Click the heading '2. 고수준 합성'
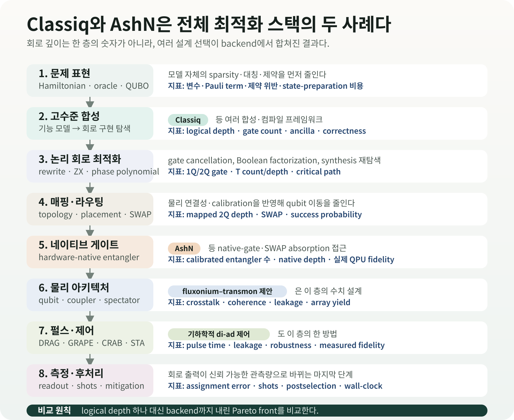Screen dimensions: 514x420 click(x=69, y=116)
